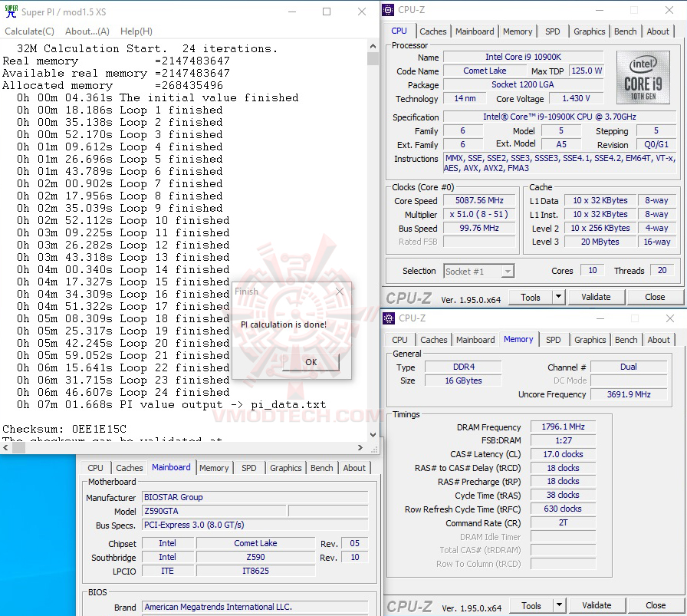The image size is (687, 616).
Task: Click the Checksum: 0EE1E15C line
Action: [x=64, y=429]
